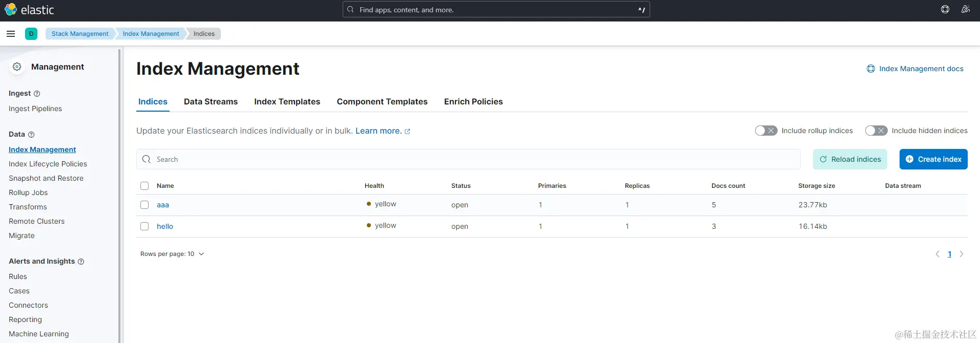Click the Health column header
Screen dimensions: 980x343
pos(374,186)
